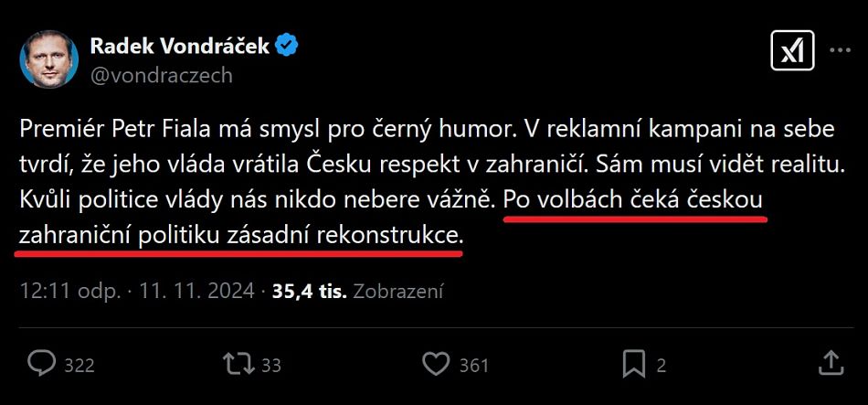This screenshot has height=405, width=868.
Task: Open the @vondraczech handle link
Action: coord(161,75)
